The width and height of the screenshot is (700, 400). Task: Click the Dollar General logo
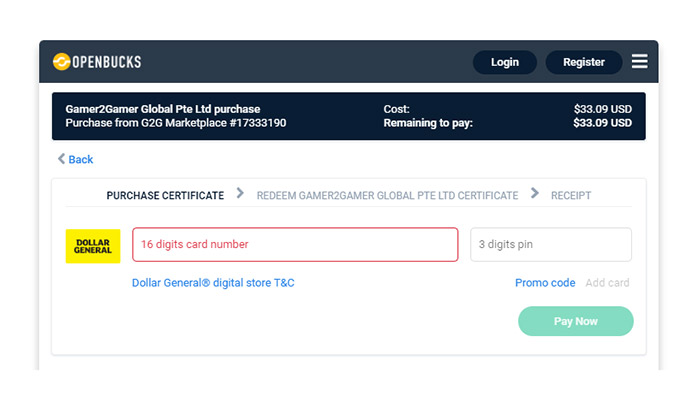[x=93, y=246]
